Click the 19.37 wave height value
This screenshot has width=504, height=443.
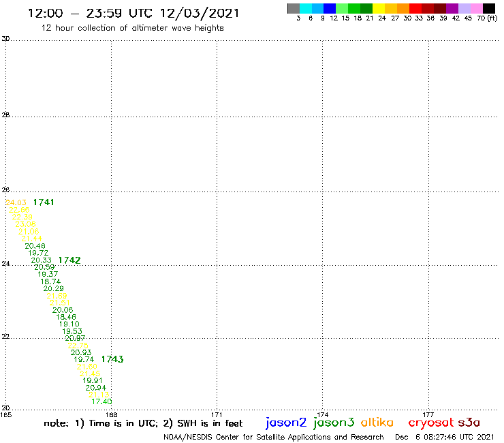tap(48, 274)
